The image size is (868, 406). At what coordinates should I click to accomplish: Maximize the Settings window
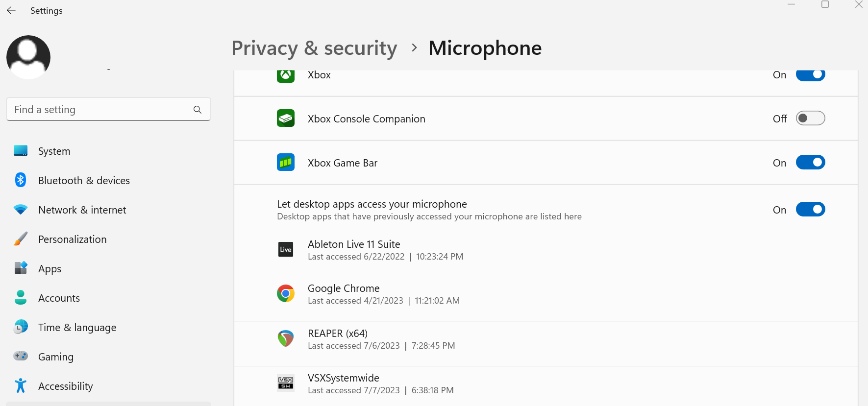pos(825,4)
